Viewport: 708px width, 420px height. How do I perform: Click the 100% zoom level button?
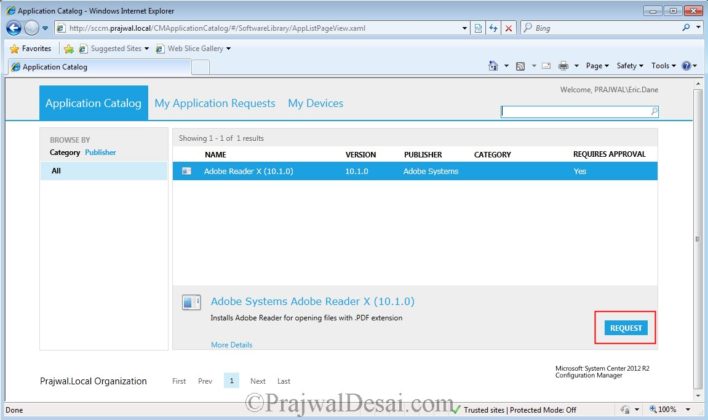(x=663, y=410)
